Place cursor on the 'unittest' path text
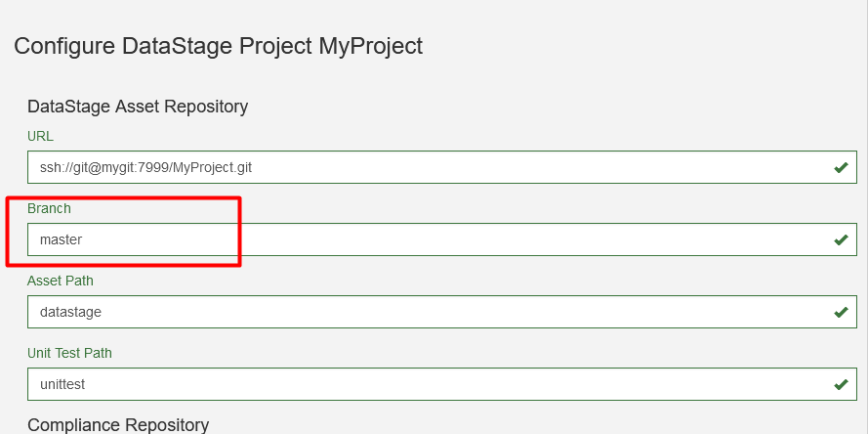This screenshot has height=434, width=868. (62, 385)
